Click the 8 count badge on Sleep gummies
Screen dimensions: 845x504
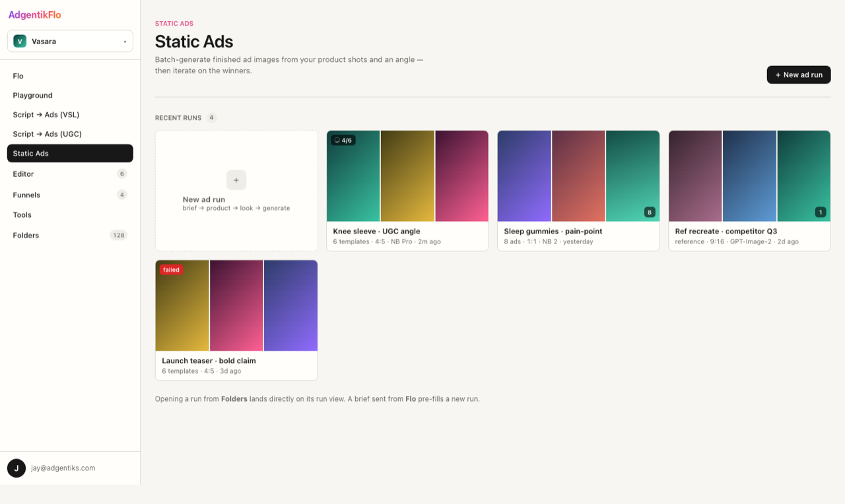click(650, 212)
